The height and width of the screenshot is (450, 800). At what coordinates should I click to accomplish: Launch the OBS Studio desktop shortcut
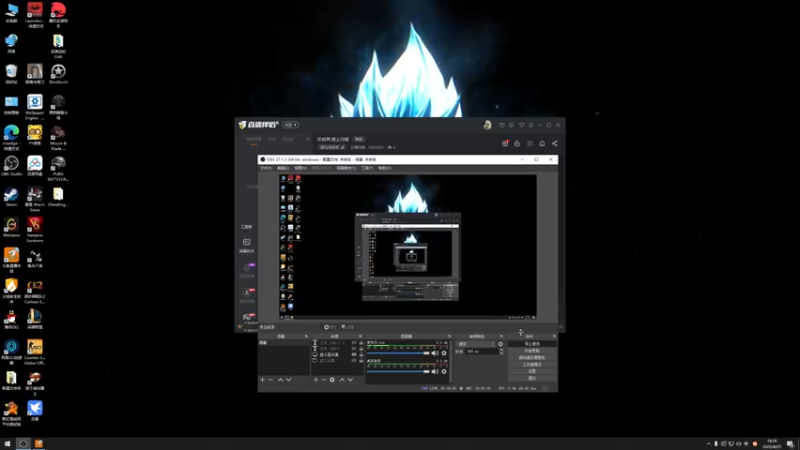click(x=11, y=166)
